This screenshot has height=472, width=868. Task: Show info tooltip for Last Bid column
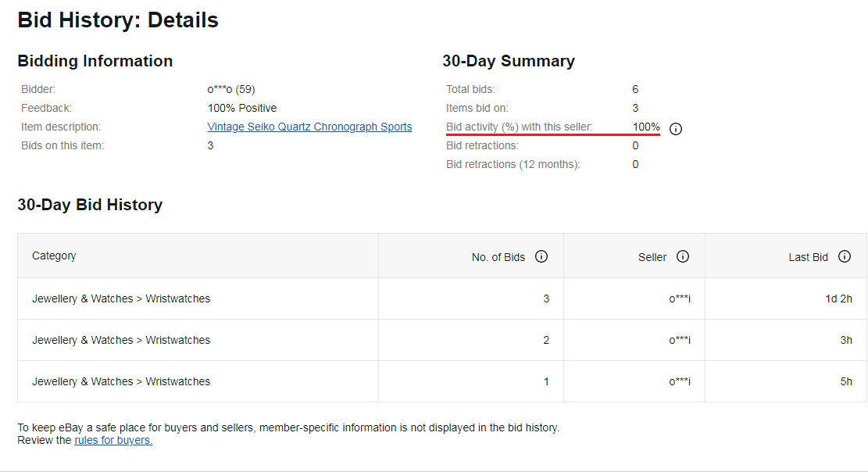(844, 256)
